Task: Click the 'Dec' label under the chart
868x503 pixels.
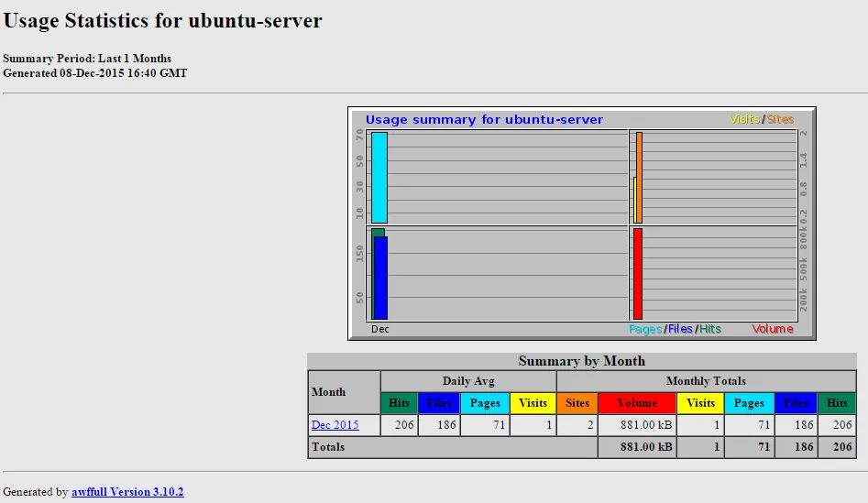Action: pos(379,329)
